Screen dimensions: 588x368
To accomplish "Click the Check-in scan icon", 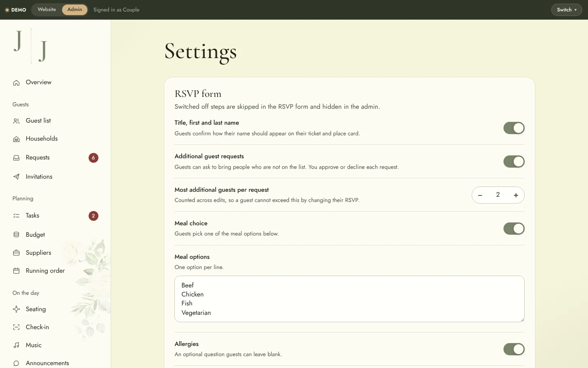I will (x=16, y=328).
